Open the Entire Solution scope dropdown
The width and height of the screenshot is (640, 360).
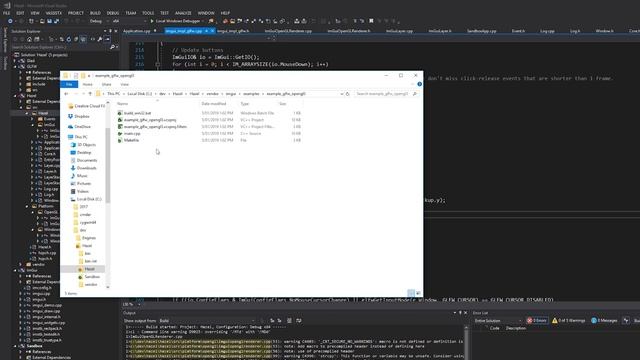click(x=498, y=321)
